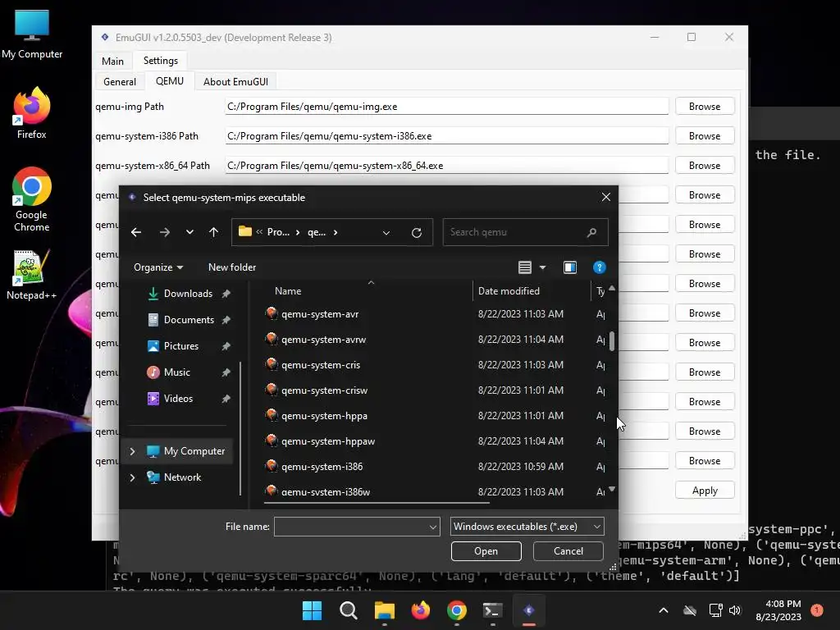840x630 pixels.
Task: Select Downloads in sidebar
Action: [x=188, y=294]
